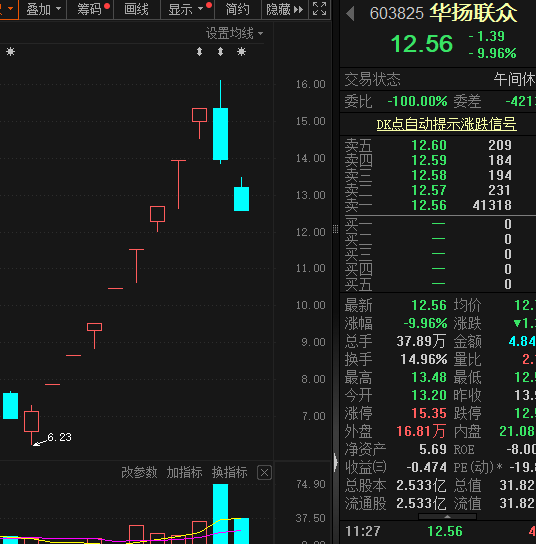
Task: Click the 今开 13.20 open price
Action: pyautogui.click(x=429, y=395)
